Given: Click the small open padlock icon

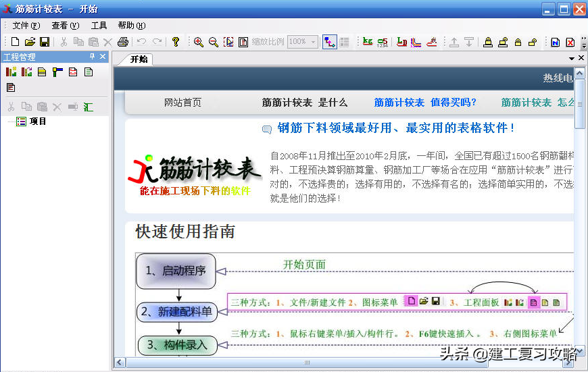Looking at the screenshot, I should [533, 42].
